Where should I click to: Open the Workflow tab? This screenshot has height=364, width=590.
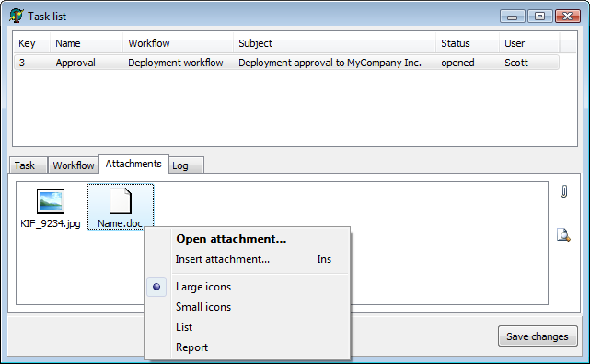[x=74, y=165]
